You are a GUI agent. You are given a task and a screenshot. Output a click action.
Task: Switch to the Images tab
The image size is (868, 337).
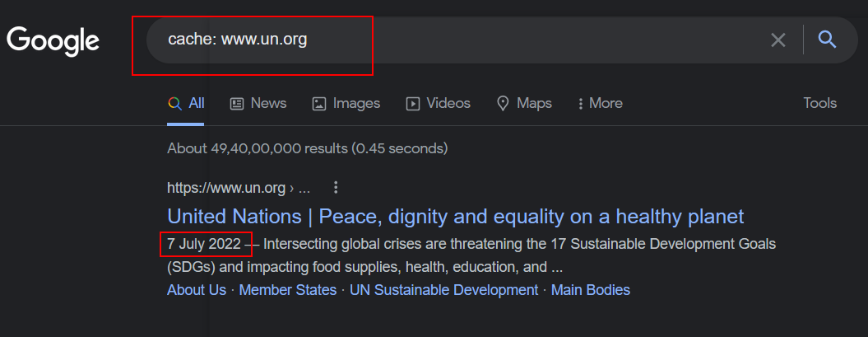[346, 104]
